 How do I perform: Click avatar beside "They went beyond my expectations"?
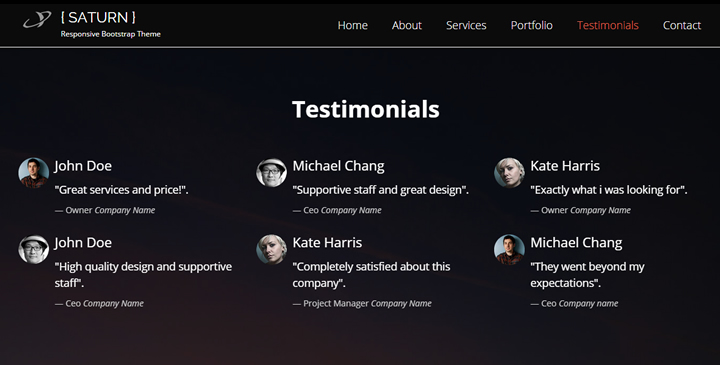tap(509, 249)
